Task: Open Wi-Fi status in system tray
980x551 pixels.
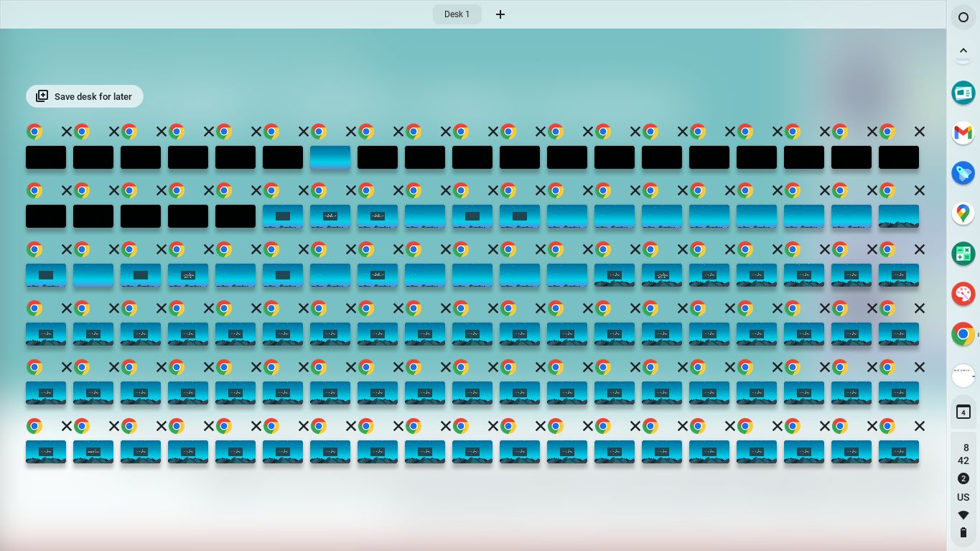Action: tap(963, 515)
